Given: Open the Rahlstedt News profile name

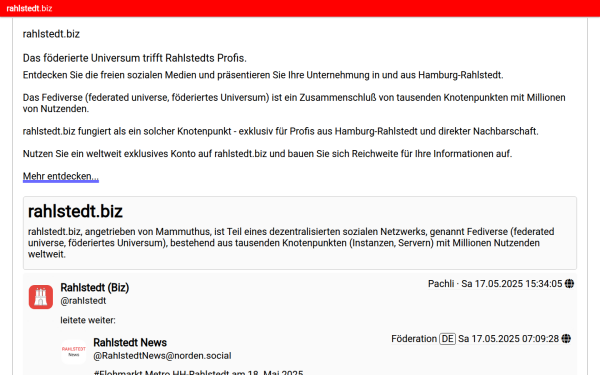Looking at the screenshot, I should 130,342.
